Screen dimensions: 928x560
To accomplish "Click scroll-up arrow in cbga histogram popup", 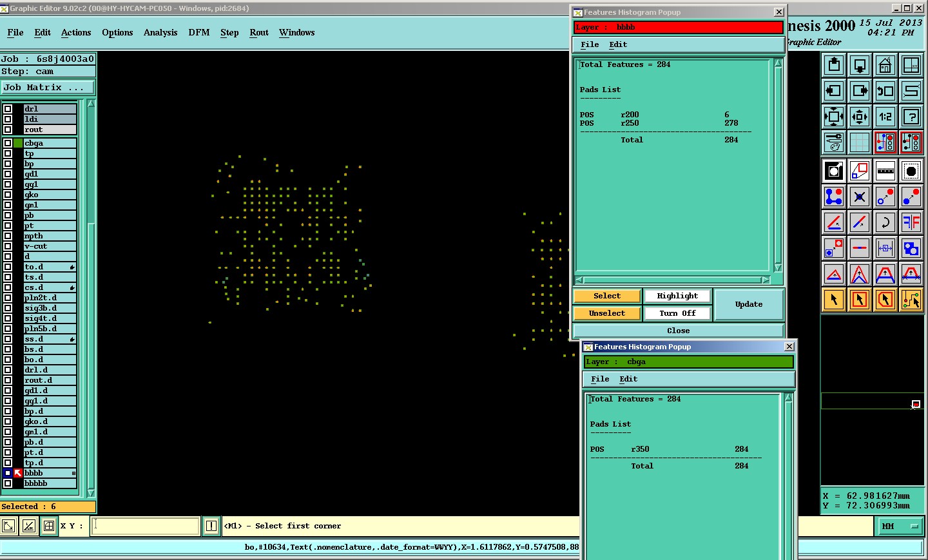I will [788, 397].
